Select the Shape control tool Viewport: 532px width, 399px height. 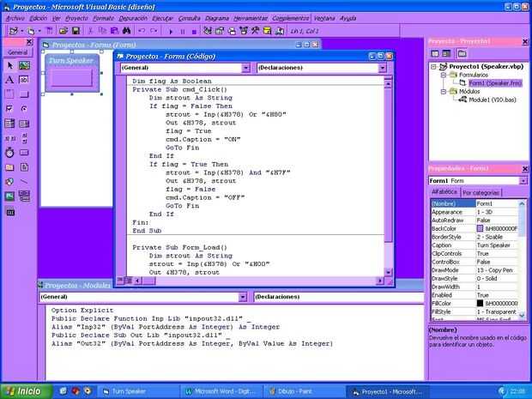pos(9,182)
